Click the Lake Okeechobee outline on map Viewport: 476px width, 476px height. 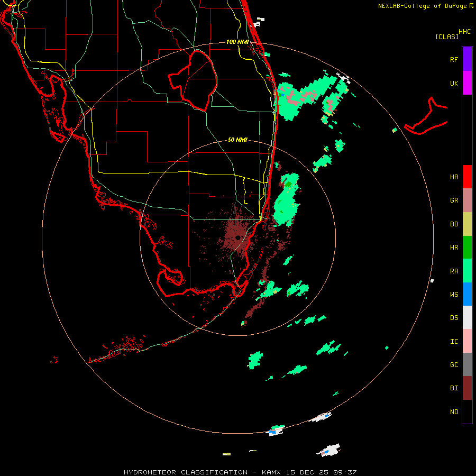pyautogui.click(x=193, y=81)
